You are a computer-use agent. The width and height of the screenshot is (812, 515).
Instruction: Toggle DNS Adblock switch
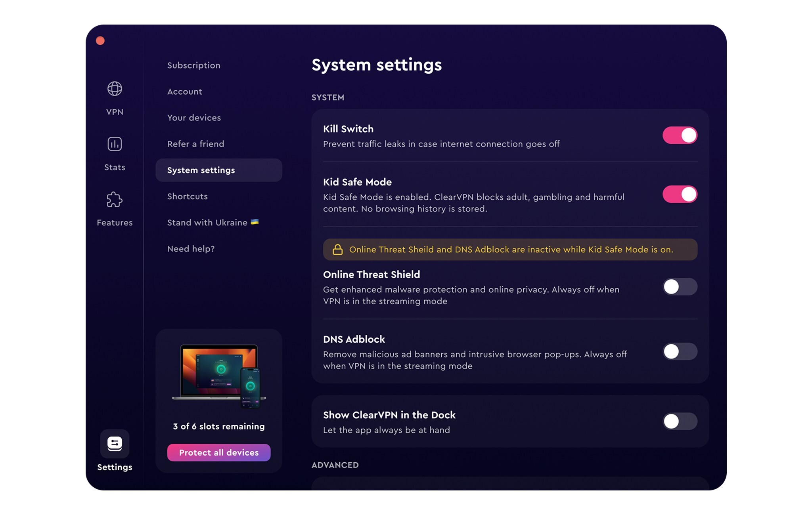coord(680,351)
